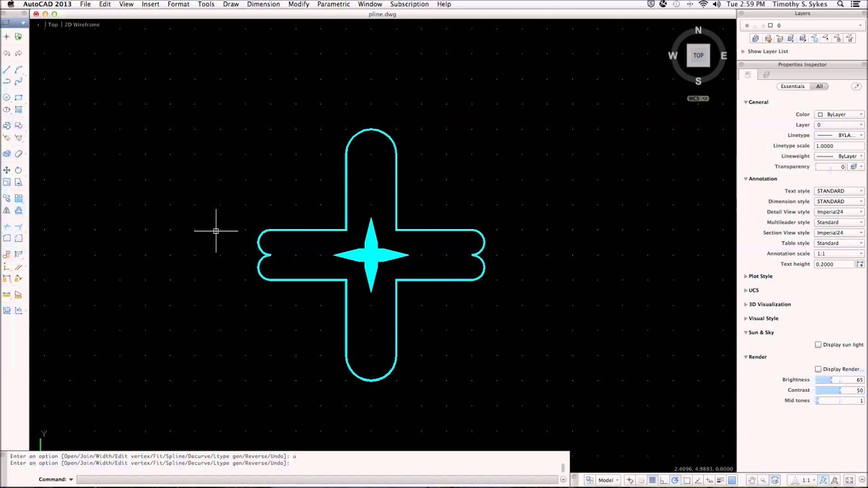The height and width of the screenshot is (488, 868).
Task: Open the Model layout dropdown
Action: pos(609,480)
